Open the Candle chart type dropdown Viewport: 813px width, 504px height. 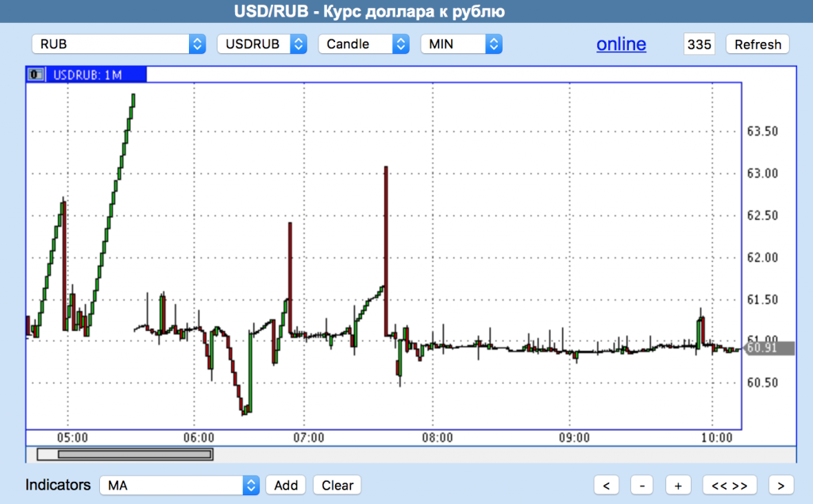363,44
